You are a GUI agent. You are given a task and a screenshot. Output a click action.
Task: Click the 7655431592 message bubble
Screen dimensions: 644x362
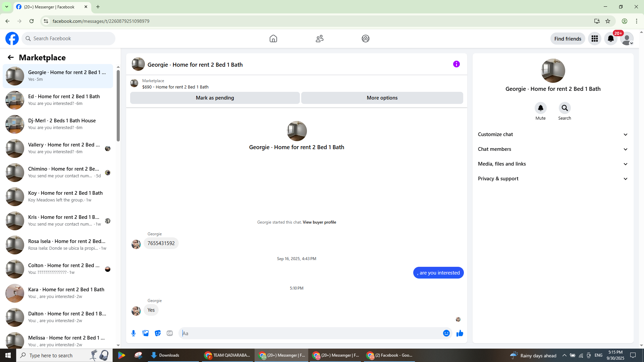click(161, 243)
